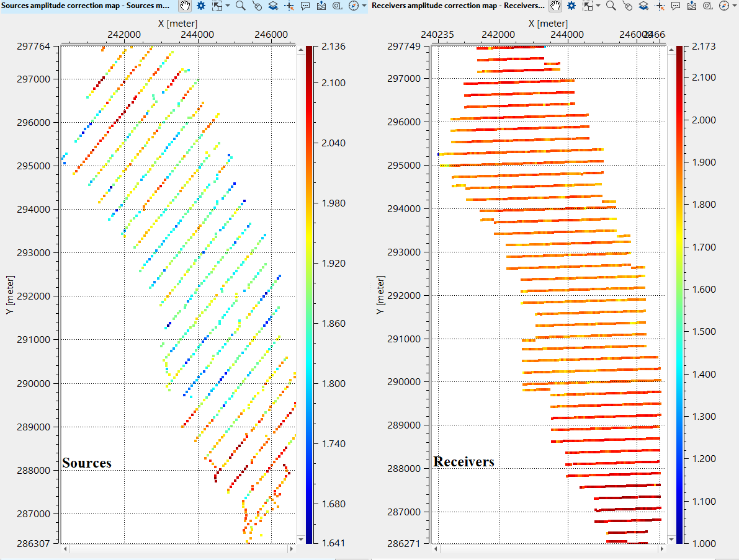This screenshot has height=560, width=739.
Task: Click export image icon in Sources toolbar
Action: pyautogui.click(x=321, y=6)
